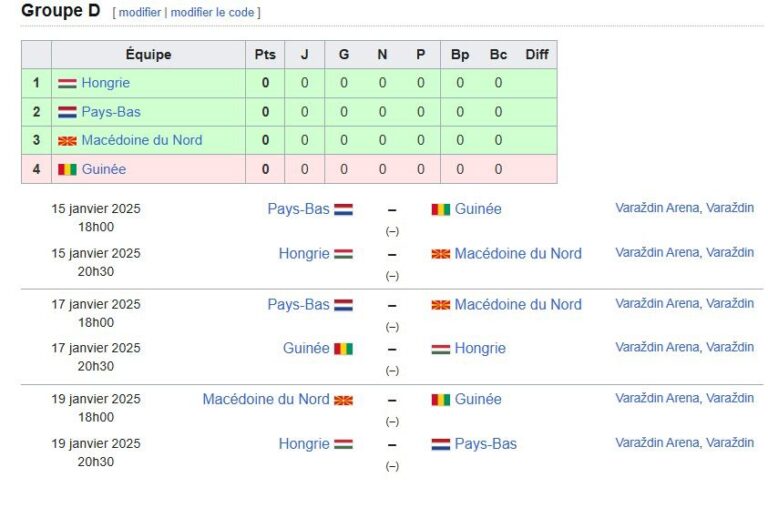Click Guinea flag in standings row 4
This screenshot has width=768, height=508.
tap(67, 169)
